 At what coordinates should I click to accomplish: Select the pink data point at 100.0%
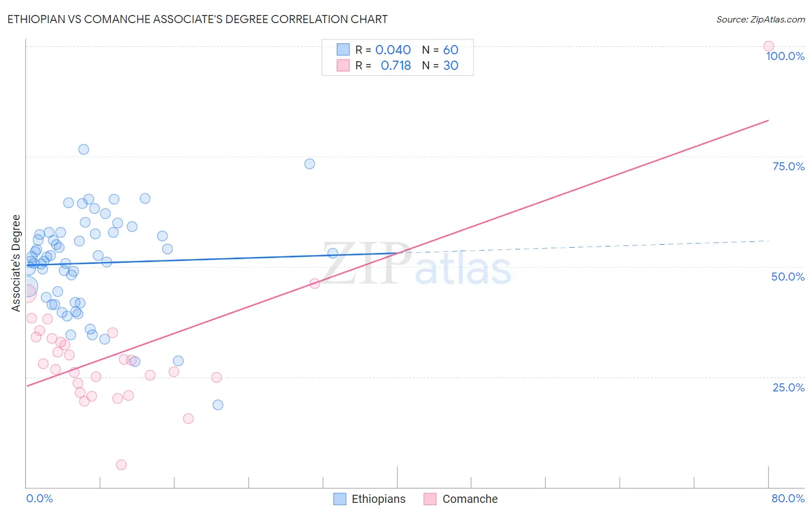pyautogui.click(x=769, y=46)
